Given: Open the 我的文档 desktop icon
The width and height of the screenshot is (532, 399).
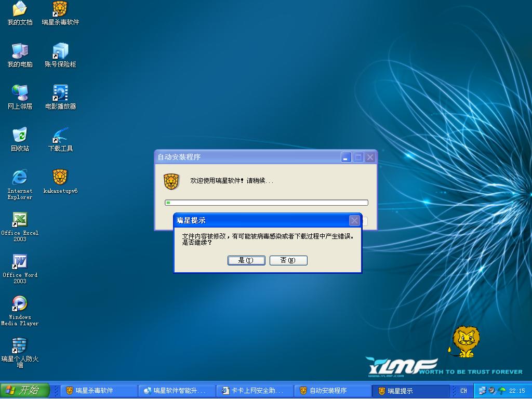Looking at the screenshot, I should click(20, 13).
